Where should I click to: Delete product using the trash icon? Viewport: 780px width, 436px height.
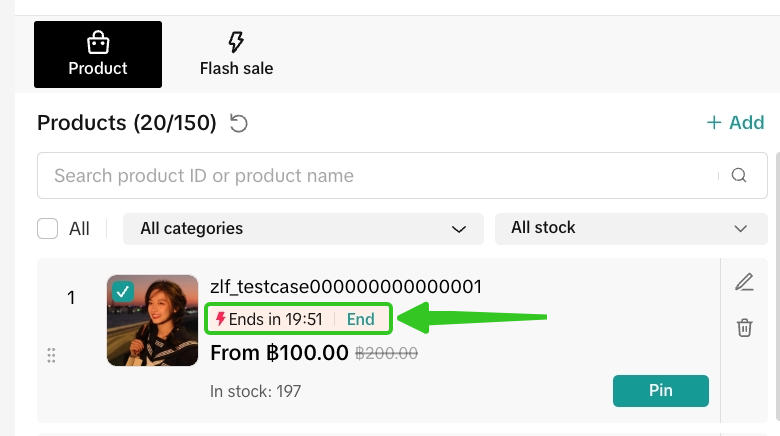coord(744,327)
